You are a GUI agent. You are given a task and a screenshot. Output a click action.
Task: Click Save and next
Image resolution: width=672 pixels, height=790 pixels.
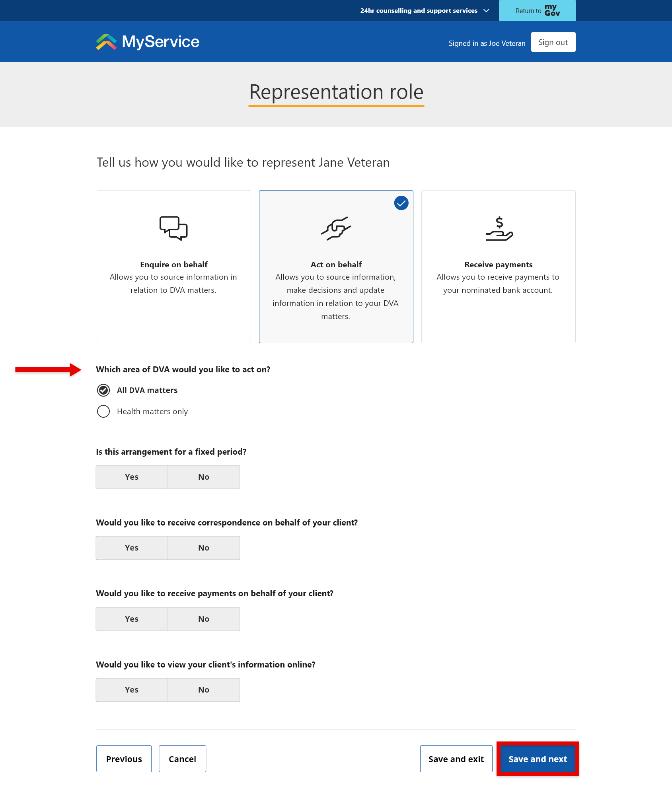point(537,759)
